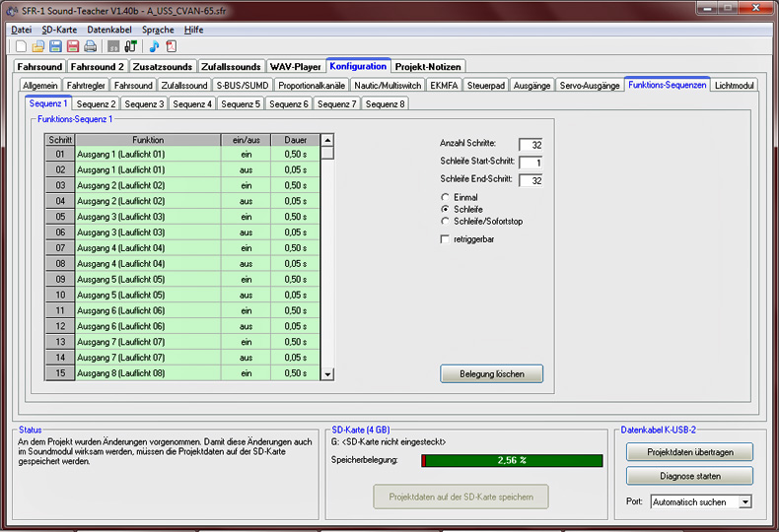Enable the retriggerbar checkbox
779x532 pixels.
point(446,239)
